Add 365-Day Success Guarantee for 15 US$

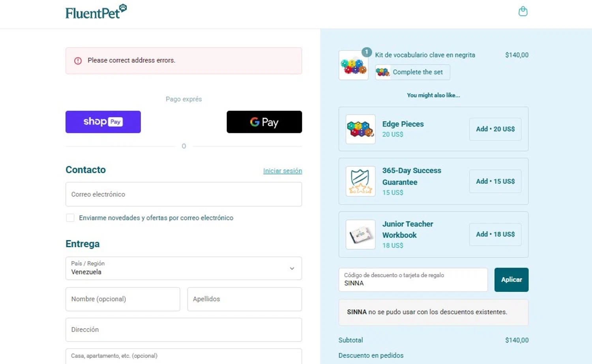(x=495, y=181)
